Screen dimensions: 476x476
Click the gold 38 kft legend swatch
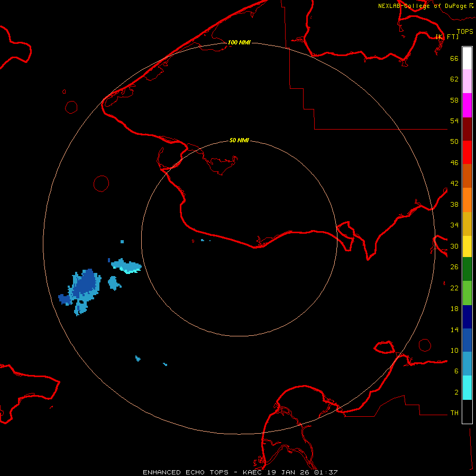tap(467, 223)
